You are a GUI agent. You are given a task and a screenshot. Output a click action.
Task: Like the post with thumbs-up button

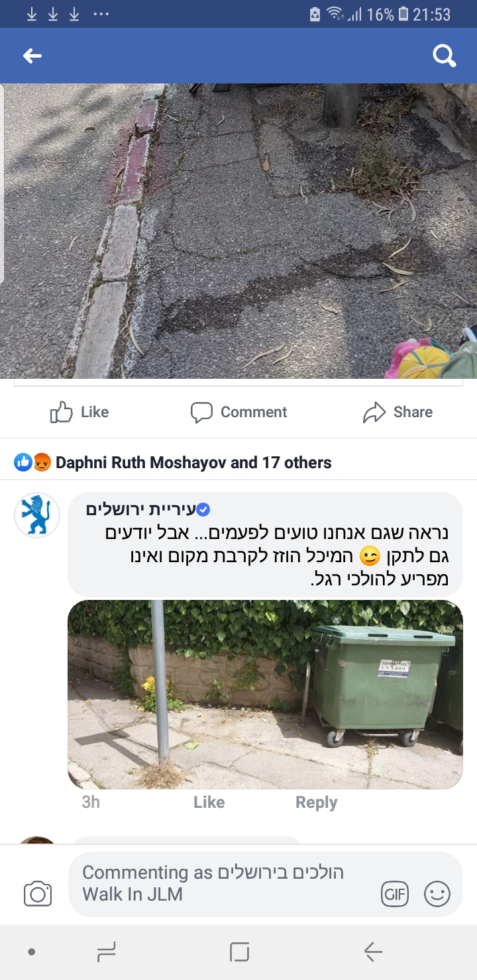pos(79,412)
